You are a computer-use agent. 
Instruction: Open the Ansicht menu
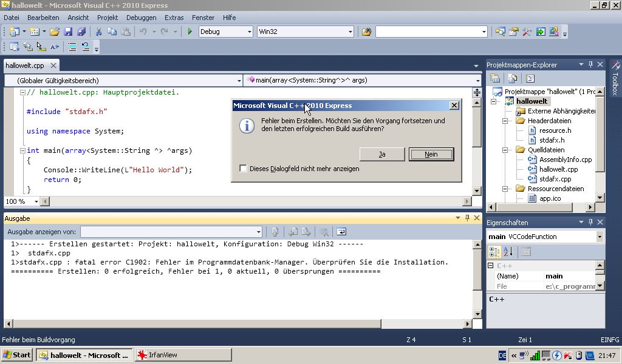point(78,18)
